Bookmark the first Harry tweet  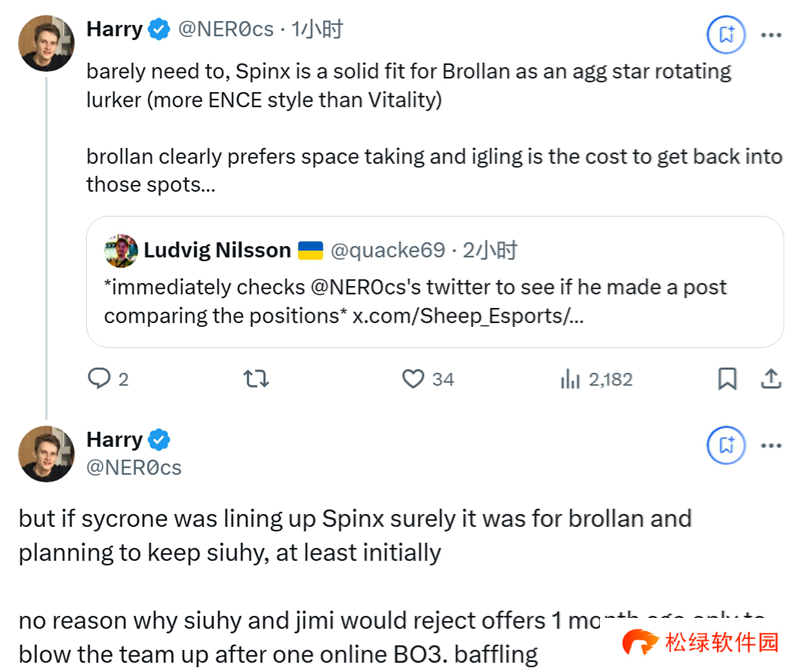click(x=728, y=379)
